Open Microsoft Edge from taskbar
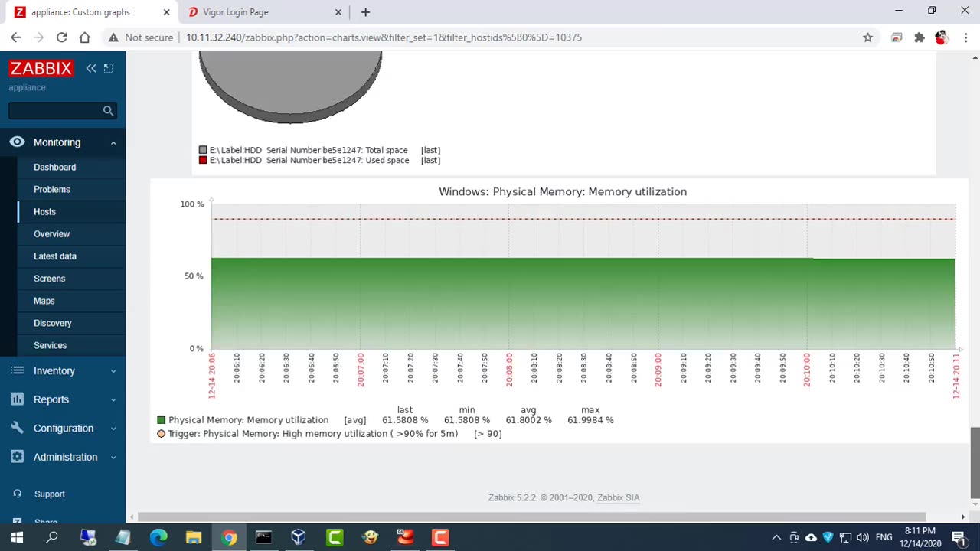The width and height of the screenshot is (980, 551). pos(158,538)
